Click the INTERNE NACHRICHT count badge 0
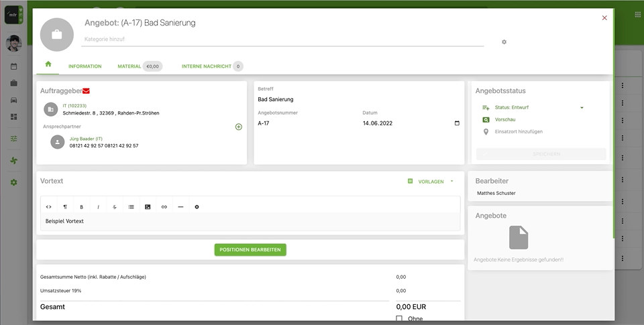 click(x=237, y=66)
